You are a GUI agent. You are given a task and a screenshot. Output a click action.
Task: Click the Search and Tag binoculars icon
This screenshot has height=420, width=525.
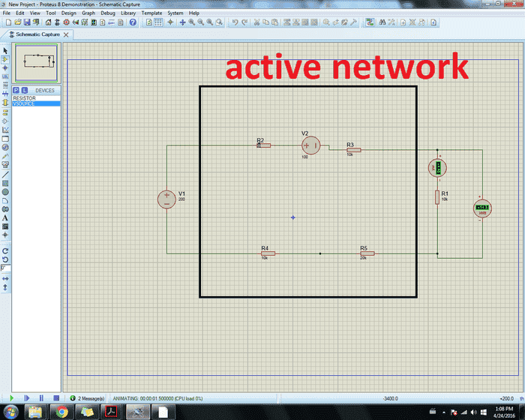382,22
